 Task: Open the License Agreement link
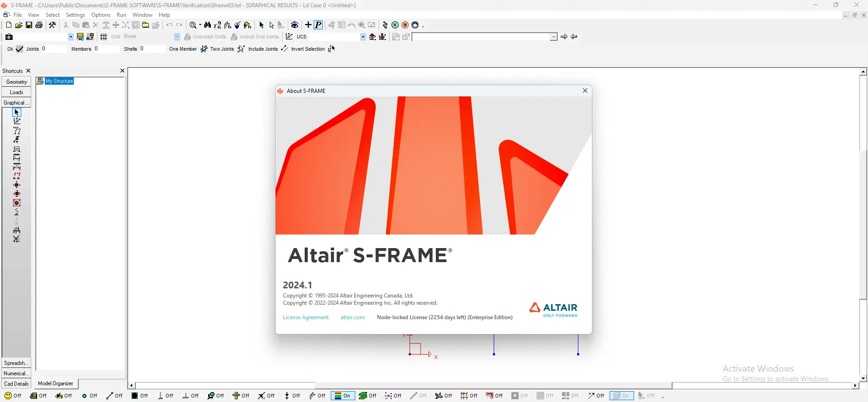click(306, 317)
